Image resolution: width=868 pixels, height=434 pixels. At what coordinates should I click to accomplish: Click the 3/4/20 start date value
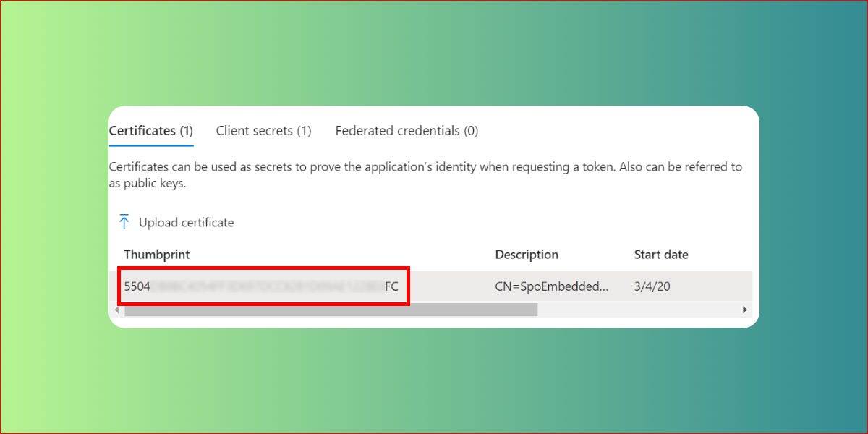pos(651,286)
